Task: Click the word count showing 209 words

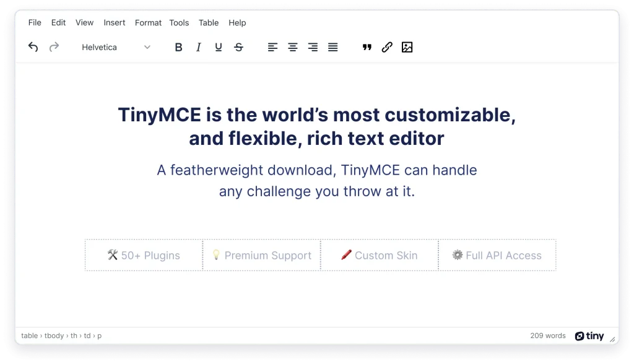Action: tap(547, 336)
